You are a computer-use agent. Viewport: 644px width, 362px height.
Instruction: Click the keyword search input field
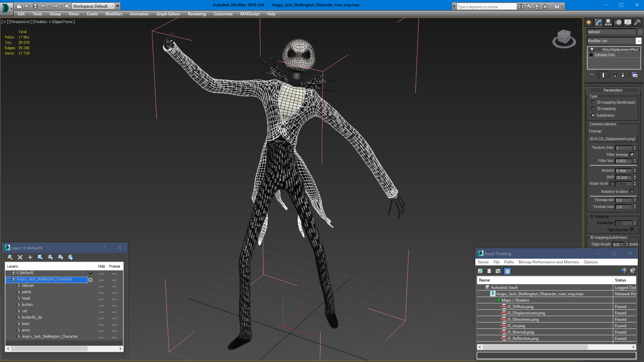(487, 7)
